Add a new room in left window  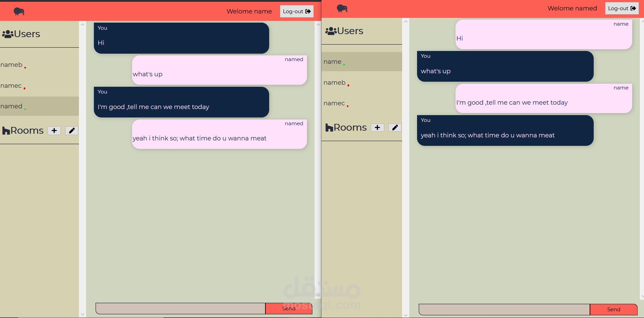54,131
